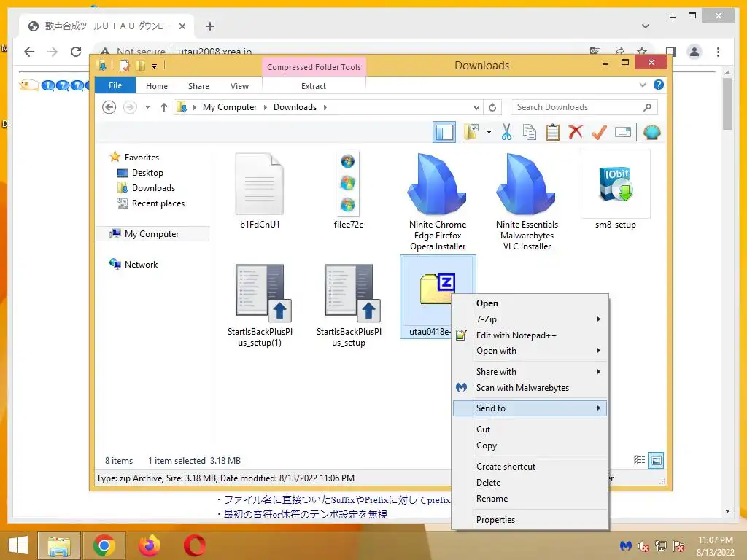Click the Explorer Refresh button

click(492, 107)
